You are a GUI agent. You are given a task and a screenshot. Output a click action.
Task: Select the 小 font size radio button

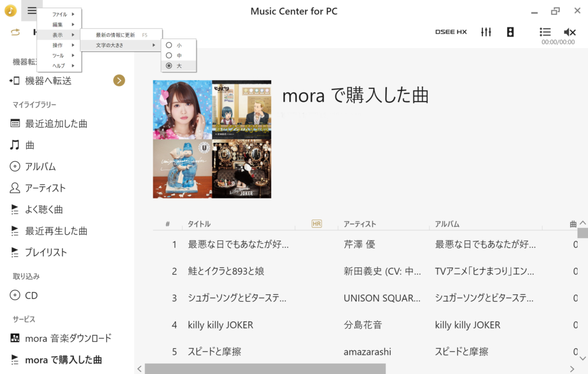[169, 45]
